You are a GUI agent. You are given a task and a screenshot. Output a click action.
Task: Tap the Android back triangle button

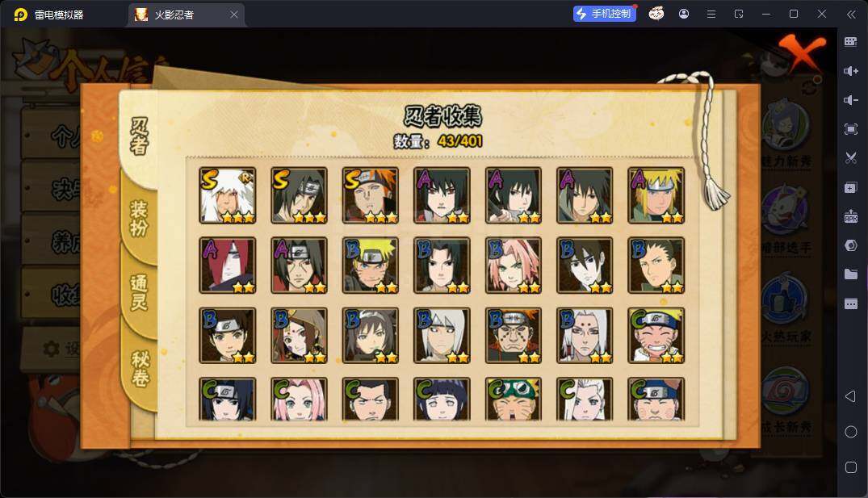(851, 396)
